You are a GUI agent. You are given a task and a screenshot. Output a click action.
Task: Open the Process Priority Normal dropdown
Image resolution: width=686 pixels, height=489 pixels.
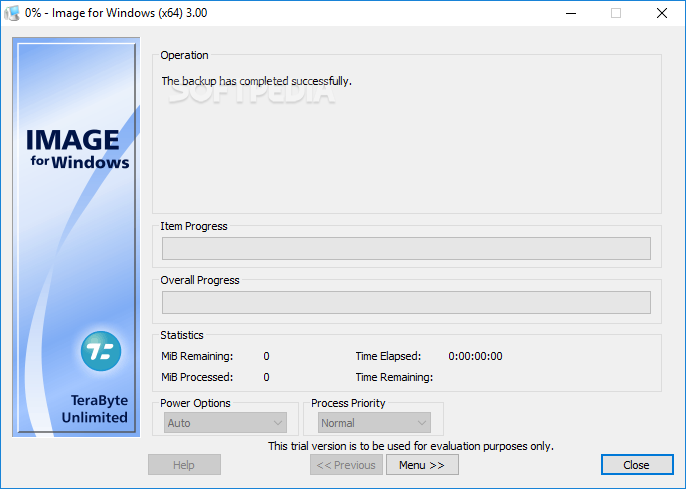pyautogui.click(x=374, y=423)
